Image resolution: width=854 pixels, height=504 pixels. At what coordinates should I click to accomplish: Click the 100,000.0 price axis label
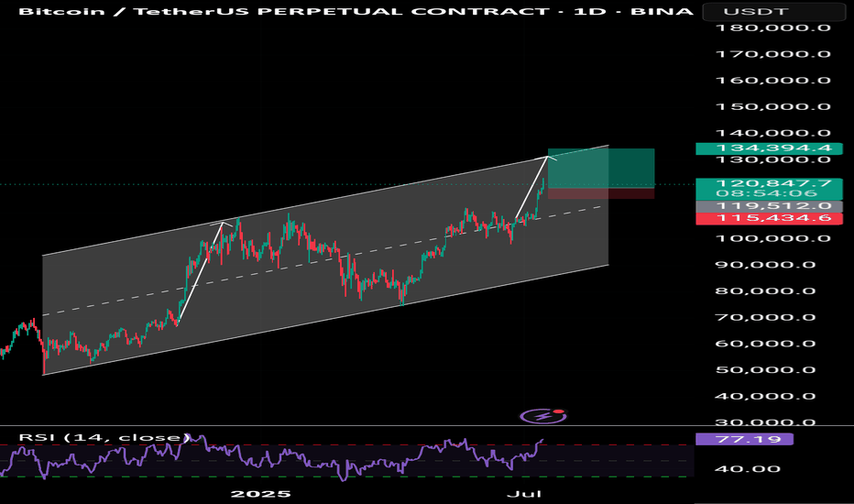(x=772, y=238)
